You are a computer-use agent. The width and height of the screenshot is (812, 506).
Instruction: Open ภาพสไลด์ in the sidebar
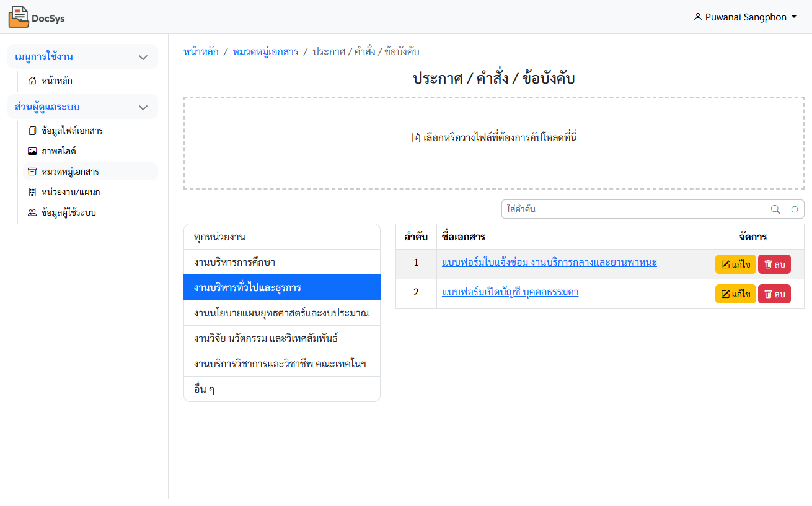pyautogui.click(x=58, y=151)
